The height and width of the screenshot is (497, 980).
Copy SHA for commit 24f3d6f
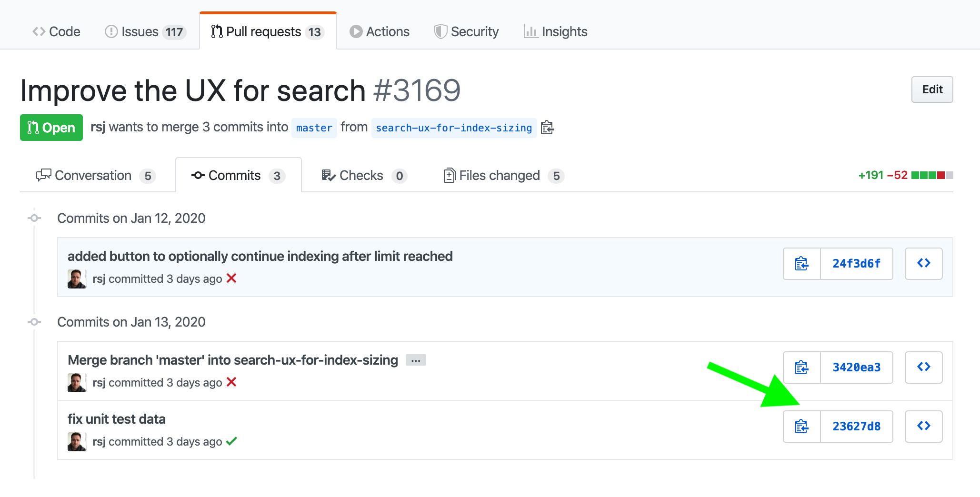tap(802, 263)
